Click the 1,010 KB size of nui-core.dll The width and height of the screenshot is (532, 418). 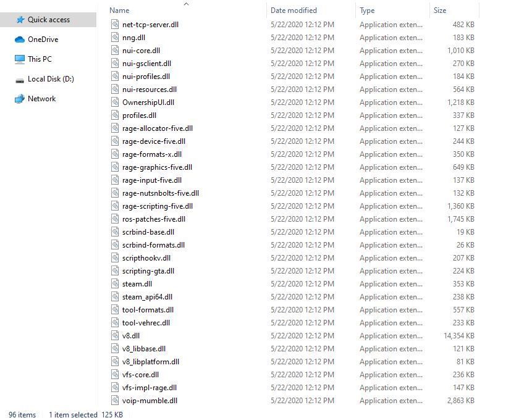pos(460,50)
